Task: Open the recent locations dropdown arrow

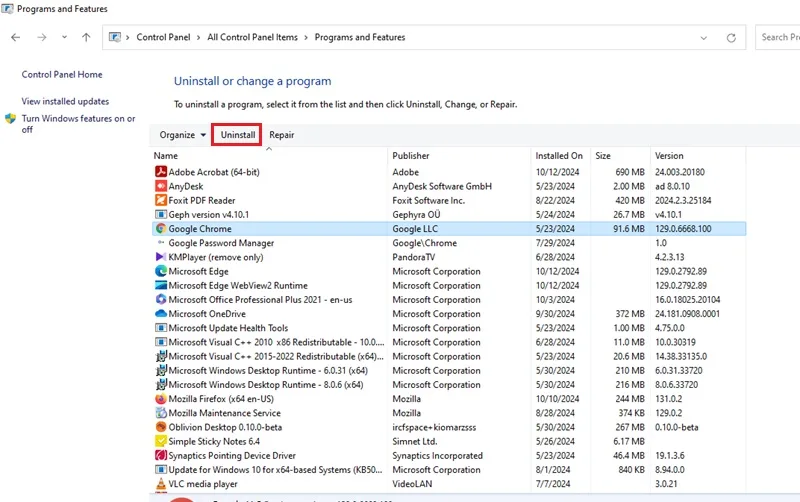Action: pos(64,37)
